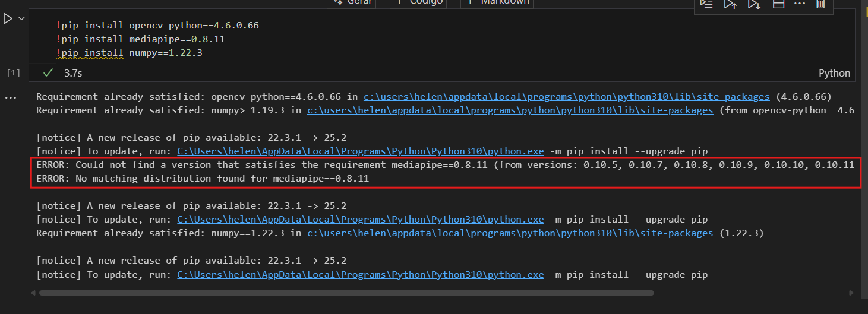Delete the cell with the trash icon

click(820, 4)
